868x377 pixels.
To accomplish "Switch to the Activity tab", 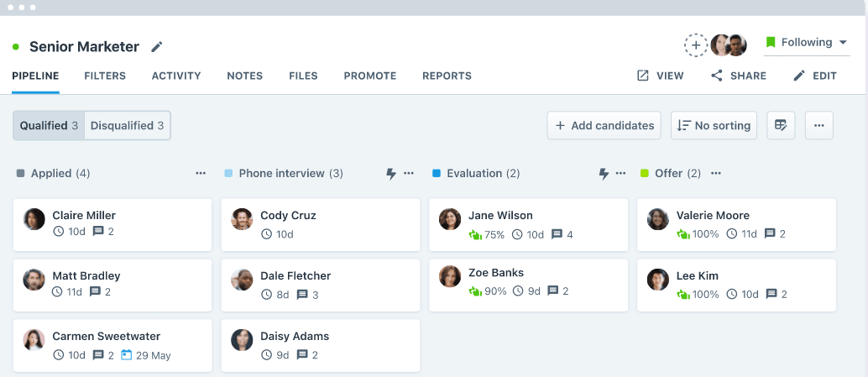I will tap(176, 76).
